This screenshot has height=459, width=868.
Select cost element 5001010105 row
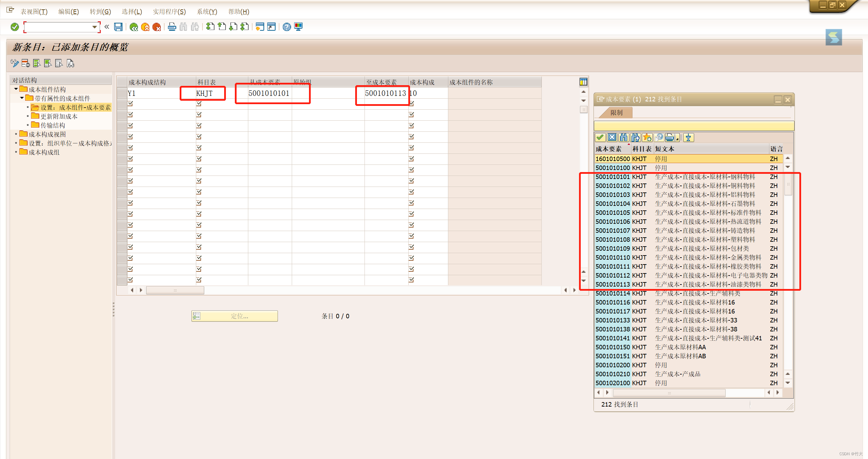click(x=612, y=213)
